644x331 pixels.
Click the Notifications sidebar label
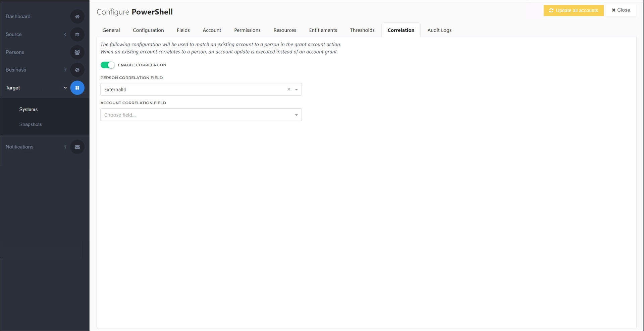coord(19,147)
